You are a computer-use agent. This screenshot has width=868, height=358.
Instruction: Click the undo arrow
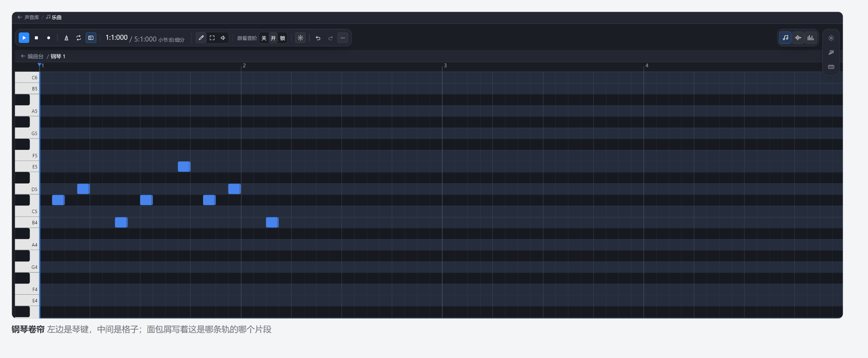tap(318, 38)
